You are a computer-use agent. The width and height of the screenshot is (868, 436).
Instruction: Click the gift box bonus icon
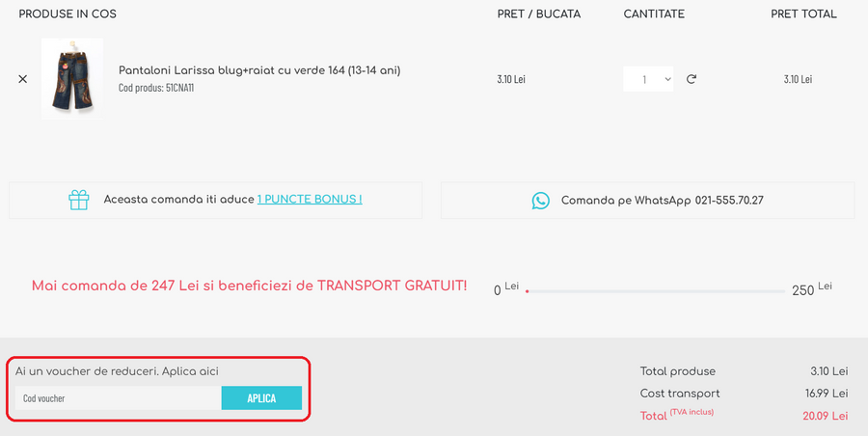point(79,200)
